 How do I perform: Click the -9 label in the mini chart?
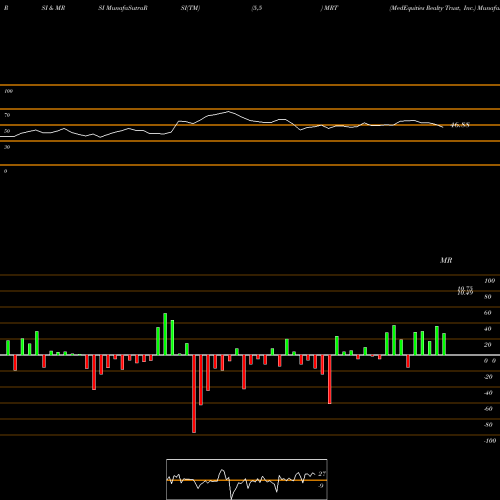[x=321, y=486]
